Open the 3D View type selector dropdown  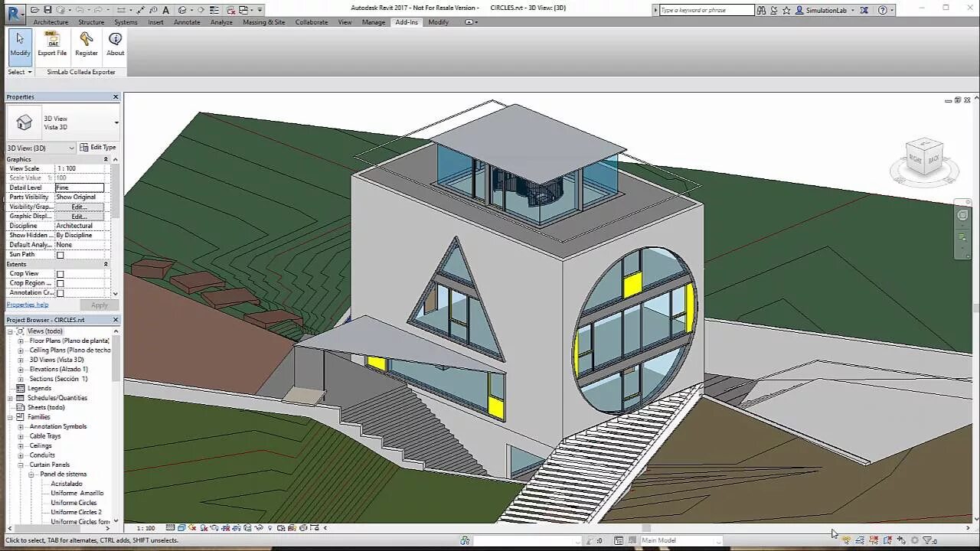click(x=116, y=122)
